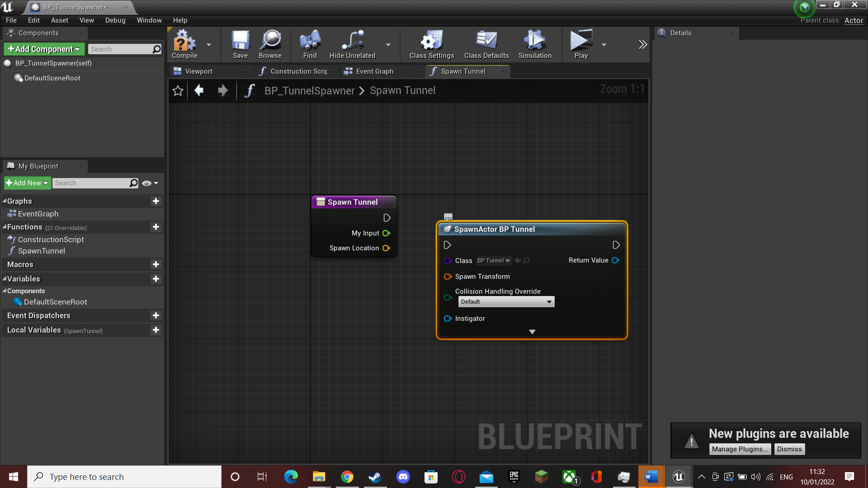Open the Find tool in toolbar
Screen dimensions: 868x488
(310, 44)
